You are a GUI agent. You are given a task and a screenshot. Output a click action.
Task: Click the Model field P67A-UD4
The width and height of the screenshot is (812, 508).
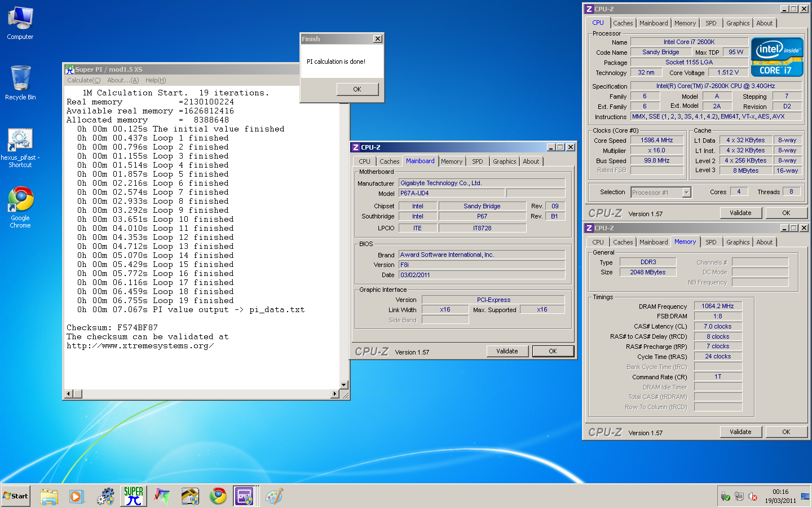pos(452,193)
